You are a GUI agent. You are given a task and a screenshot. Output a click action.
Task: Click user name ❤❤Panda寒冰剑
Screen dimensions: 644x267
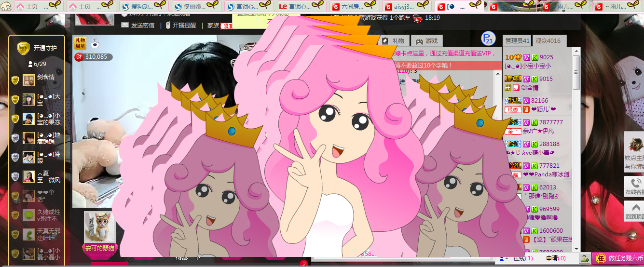click(x=546, y=174)
